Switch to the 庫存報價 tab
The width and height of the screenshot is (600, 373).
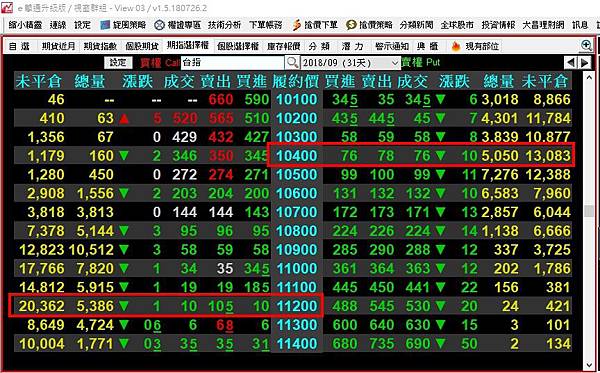coord(284,47)
